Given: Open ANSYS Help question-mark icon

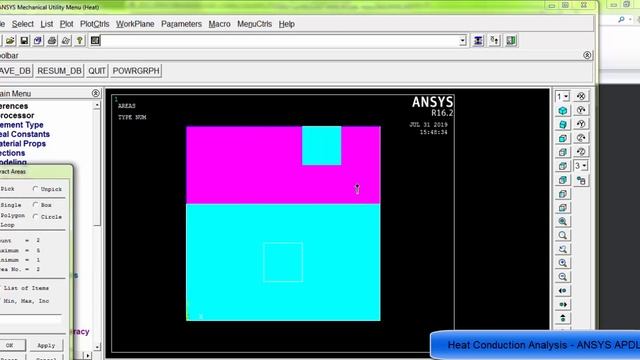Looking at the screenshot, I should coord(80,40).
